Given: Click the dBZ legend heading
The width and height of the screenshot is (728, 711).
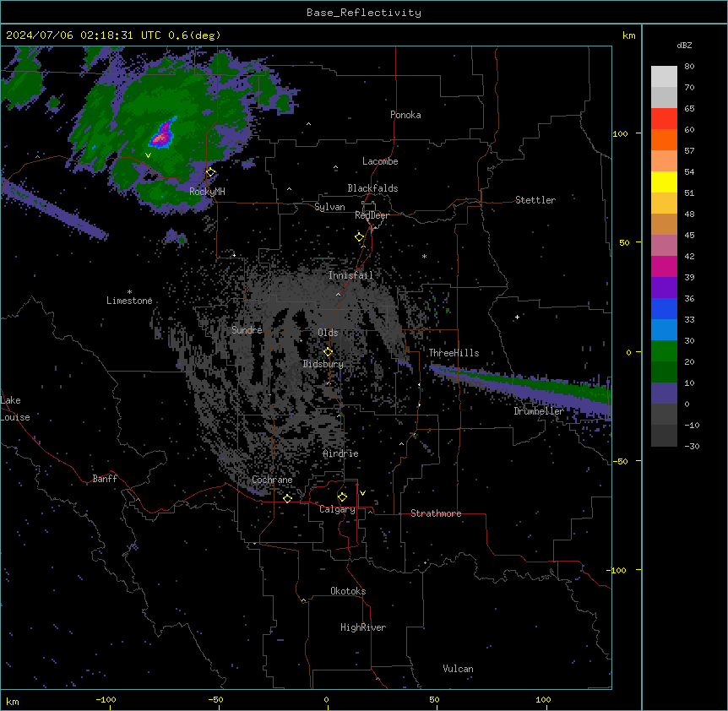Looking at the screenshot, I should [x=684, y=45].
